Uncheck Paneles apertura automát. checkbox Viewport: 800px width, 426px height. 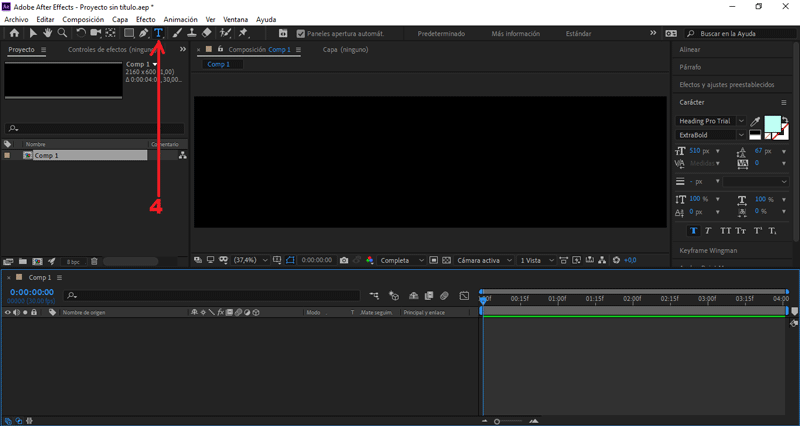(301, 34)
